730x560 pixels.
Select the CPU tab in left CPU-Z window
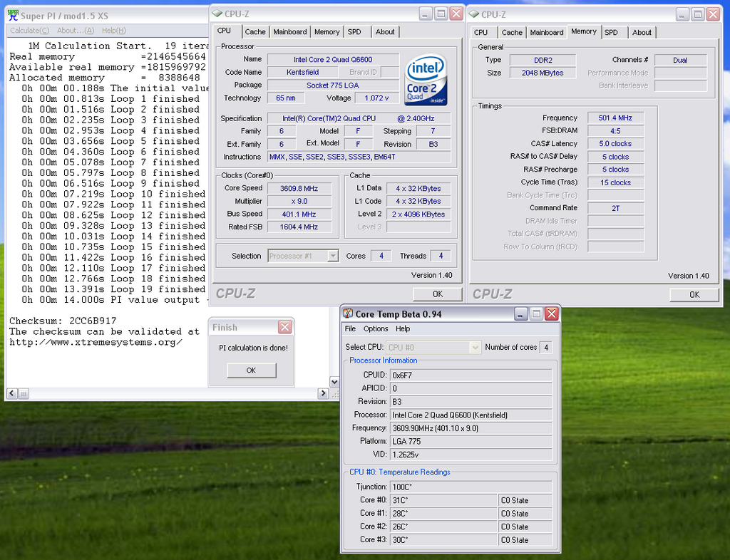(224, 31)
